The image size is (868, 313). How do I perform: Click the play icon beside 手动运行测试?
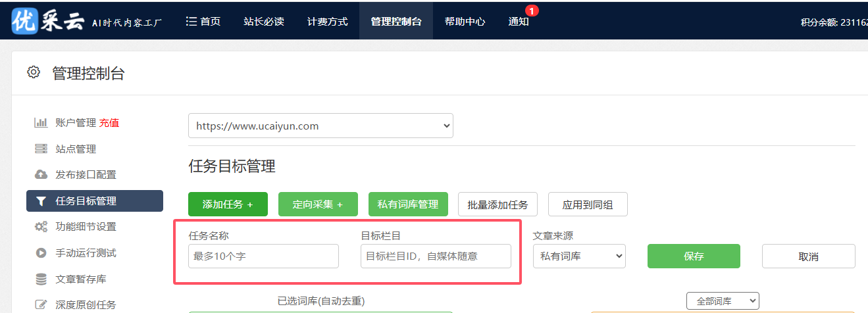coord(41,253)
